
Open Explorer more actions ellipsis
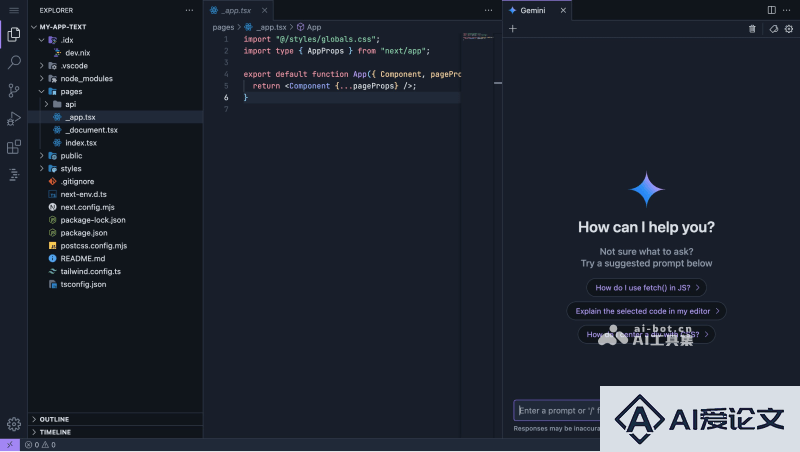coord(189,10)
